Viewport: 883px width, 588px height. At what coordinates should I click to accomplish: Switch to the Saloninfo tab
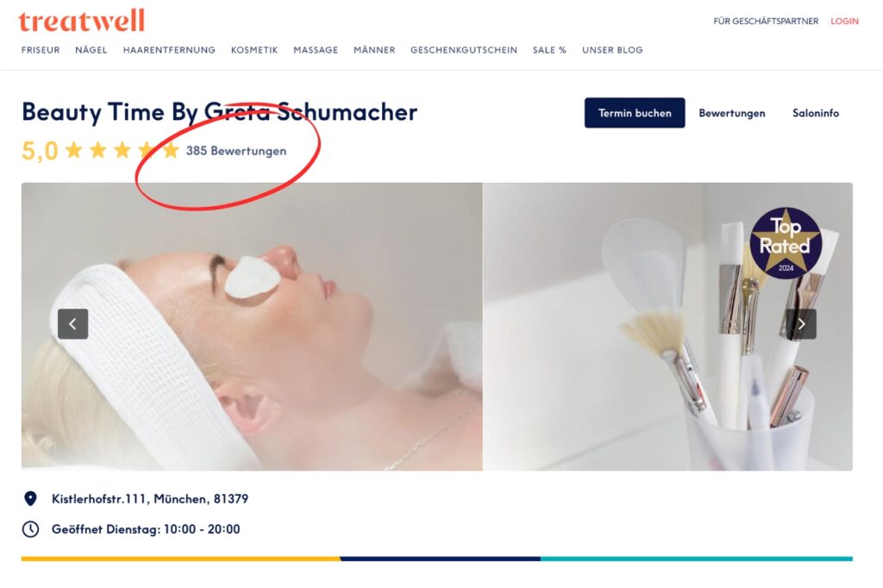coord(816,113)
